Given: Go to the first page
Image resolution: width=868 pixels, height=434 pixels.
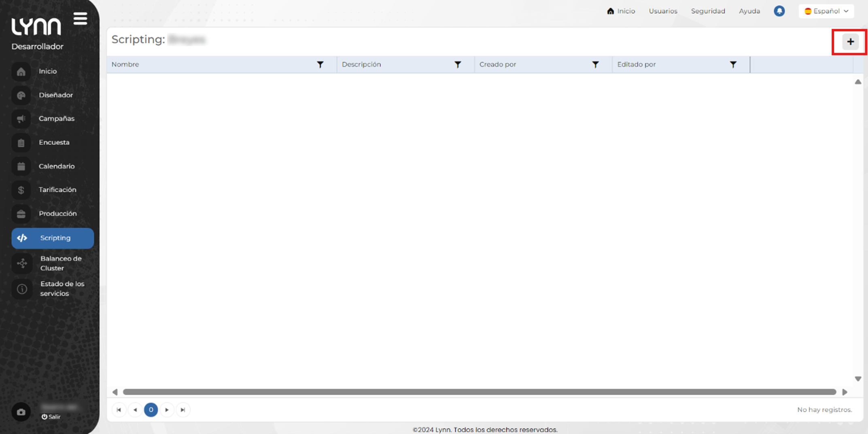Looking at the screenshot, I should (119, 410).
